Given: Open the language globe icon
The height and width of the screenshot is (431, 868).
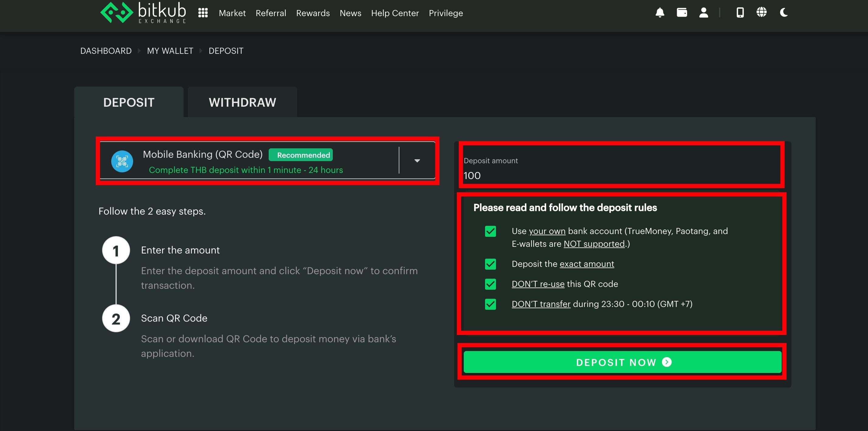Looking at the screenshot, I should (762, 13).
